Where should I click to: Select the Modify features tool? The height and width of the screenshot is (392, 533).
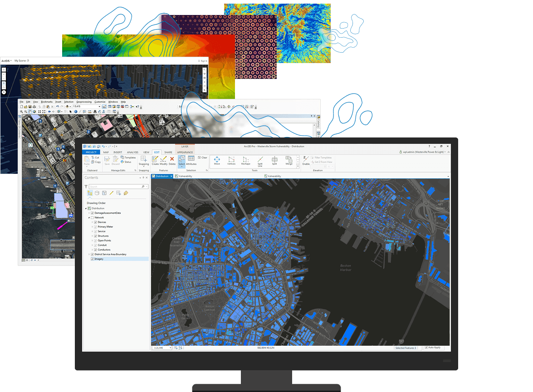[163, 159]
